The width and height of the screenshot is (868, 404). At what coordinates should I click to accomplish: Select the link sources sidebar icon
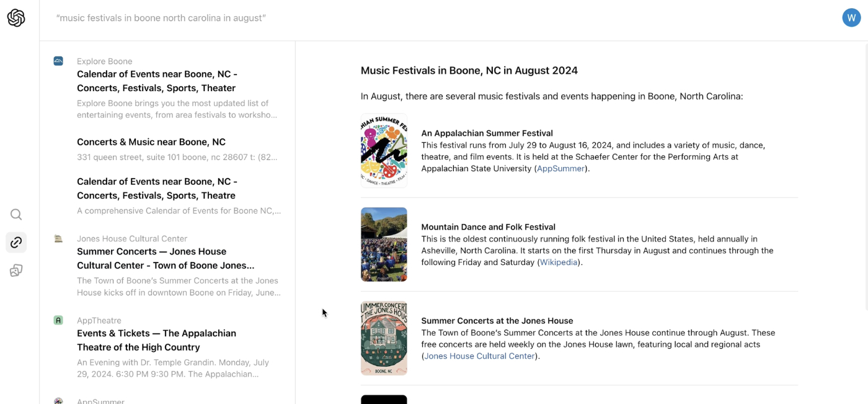[x=16, y=243]
